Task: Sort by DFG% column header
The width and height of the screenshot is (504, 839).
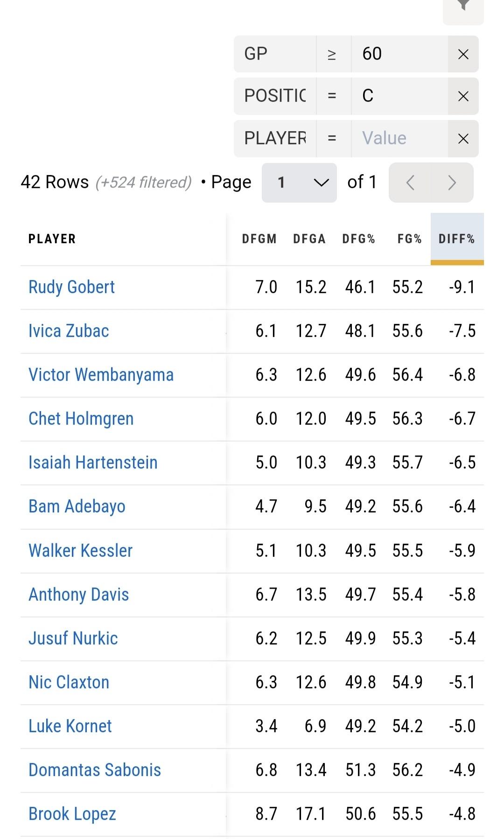Action: coord(358,239)
